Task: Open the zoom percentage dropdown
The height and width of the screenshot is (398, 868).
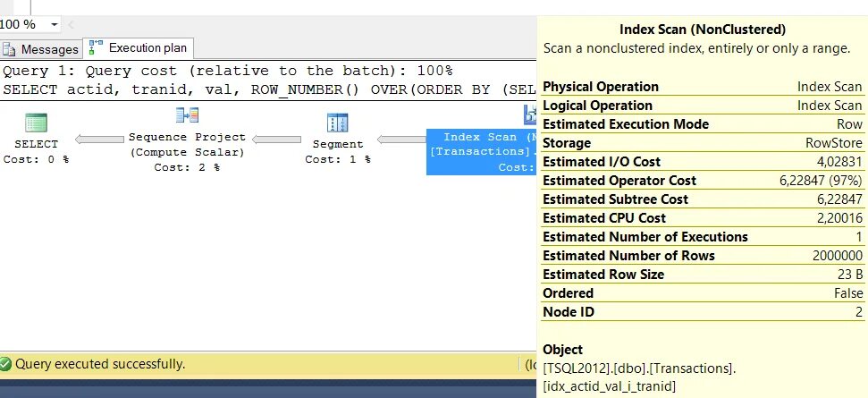Action: 55,24
